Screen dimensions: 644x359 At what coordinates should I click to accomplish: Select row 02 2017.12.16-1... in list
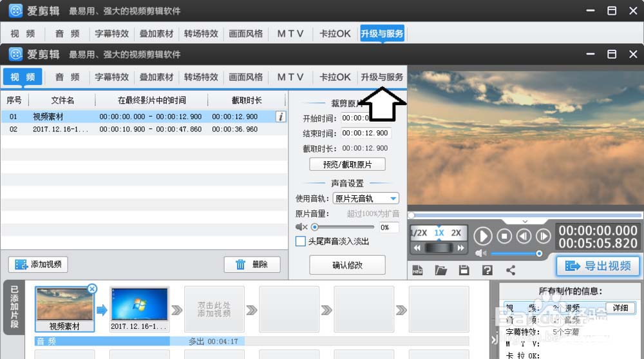pos(144,129)
